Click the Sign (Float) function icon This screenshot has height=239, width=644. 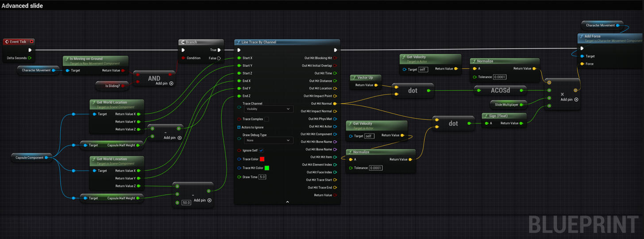486,116
